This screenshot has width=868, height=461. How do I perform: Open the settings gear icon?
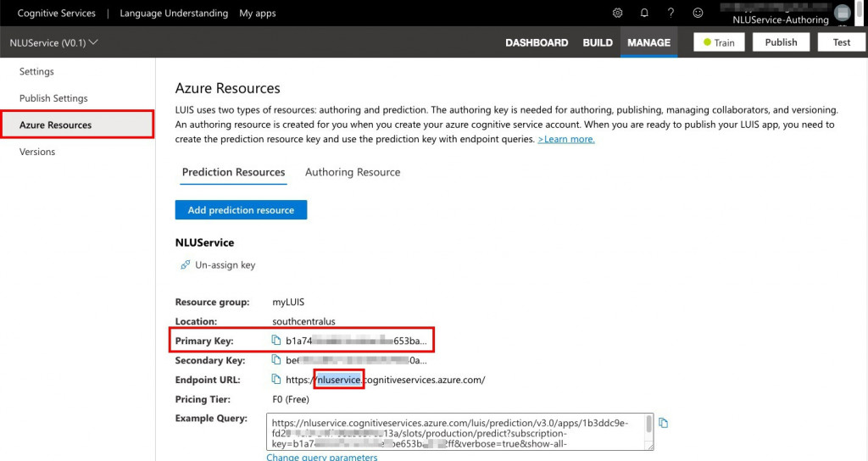[617, 13]
